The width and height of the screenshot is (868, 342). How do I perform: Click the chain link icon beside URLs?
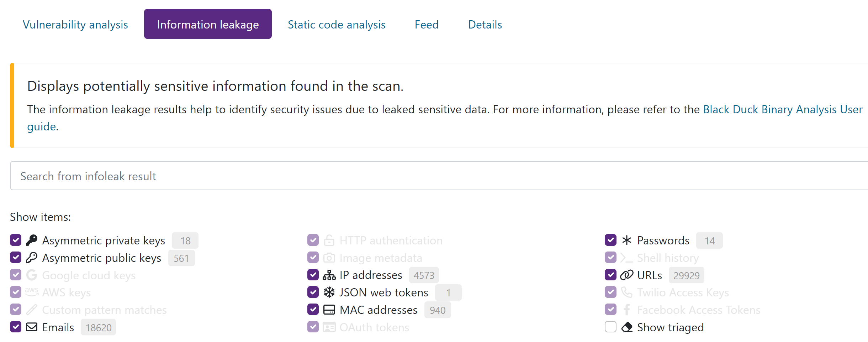click(626, 275)
